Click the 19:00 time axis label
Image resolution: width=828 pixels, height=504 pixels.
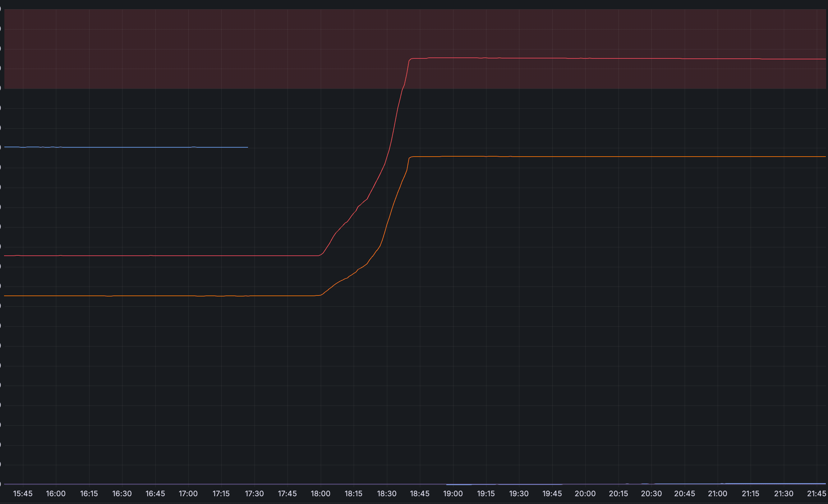[453, 493]
